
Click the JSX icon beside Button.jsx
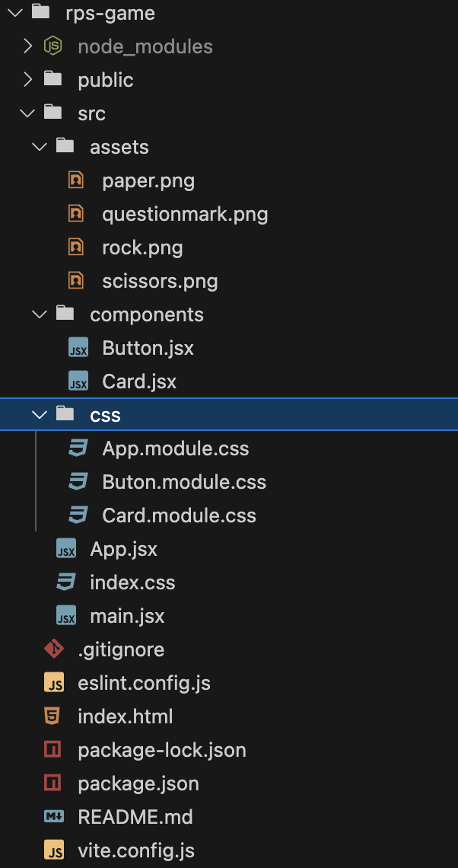click(x=78, y=348)
